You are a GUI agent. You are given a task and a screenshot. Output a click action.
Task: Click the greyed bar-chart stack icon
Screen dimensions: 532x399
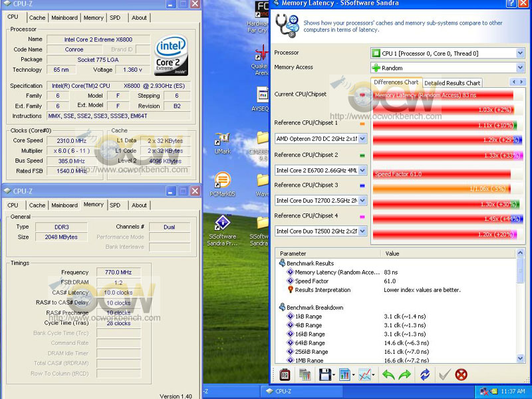click(x=305, y=374)
